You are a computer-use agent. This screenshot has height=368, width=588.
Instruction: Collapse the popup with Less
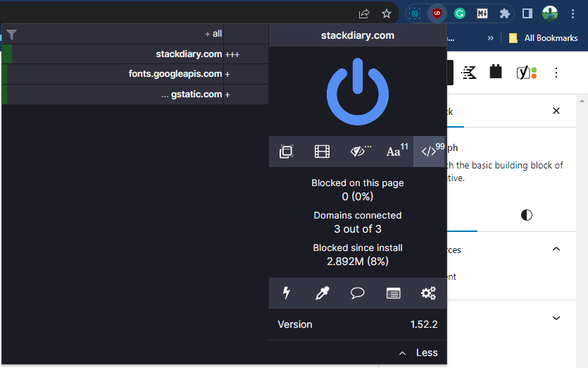[418, 352]
